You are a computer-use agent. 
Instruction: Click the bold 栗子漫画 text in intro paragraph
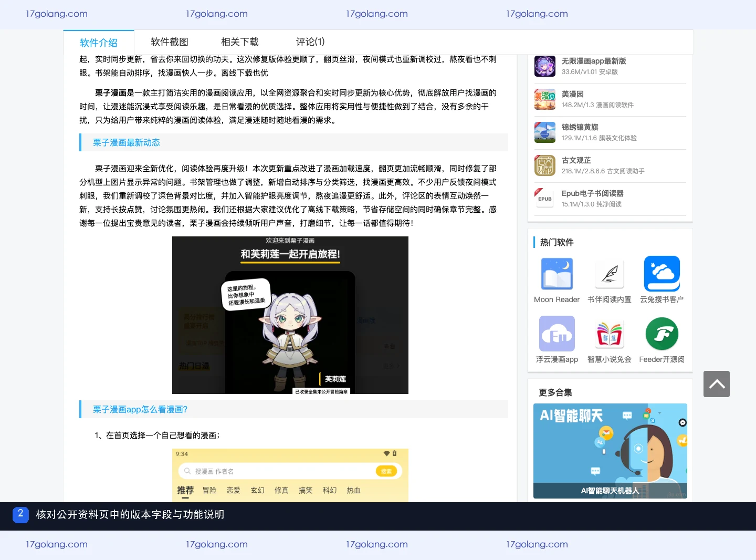(x=111, y=93)
